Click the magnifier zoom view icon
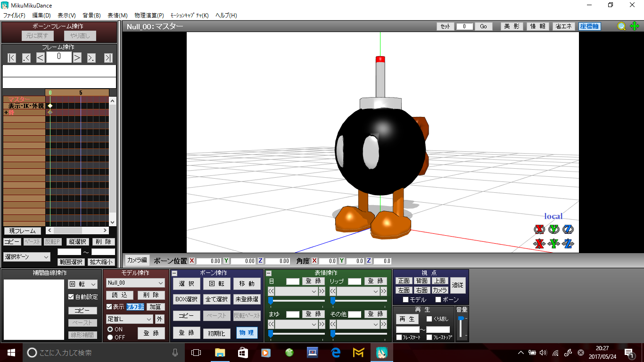 tap(622, 26)
